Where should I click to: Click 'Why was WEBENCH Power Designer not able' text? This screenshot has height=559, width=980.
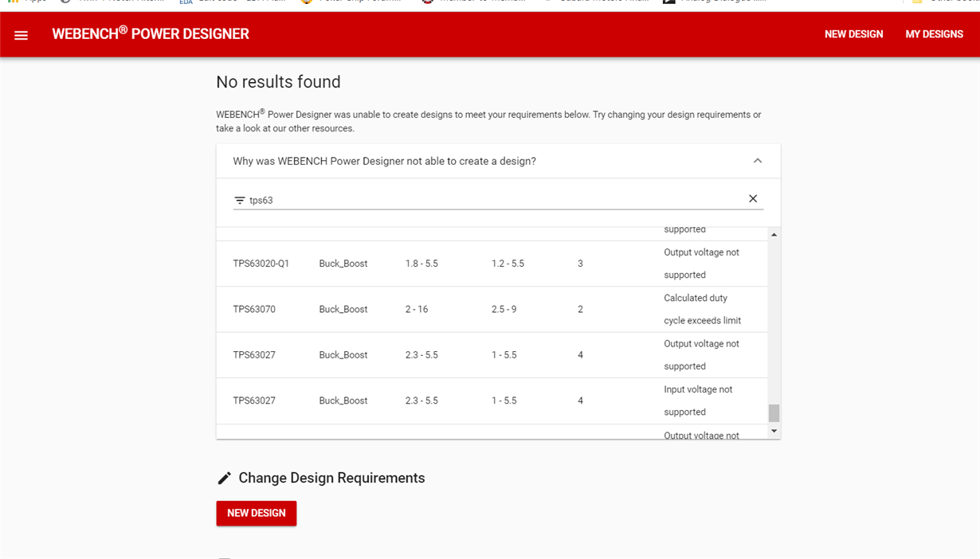click(384, 161)
